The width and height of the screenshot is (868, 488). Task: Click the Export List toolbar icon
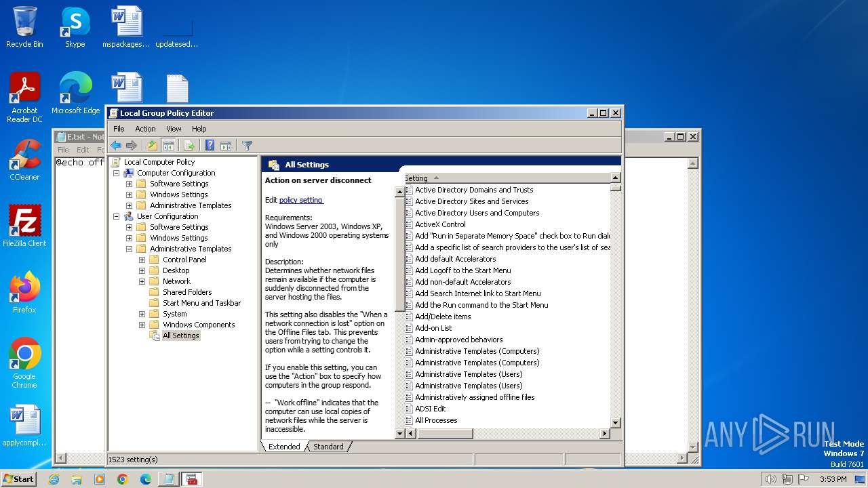(189, 146)
